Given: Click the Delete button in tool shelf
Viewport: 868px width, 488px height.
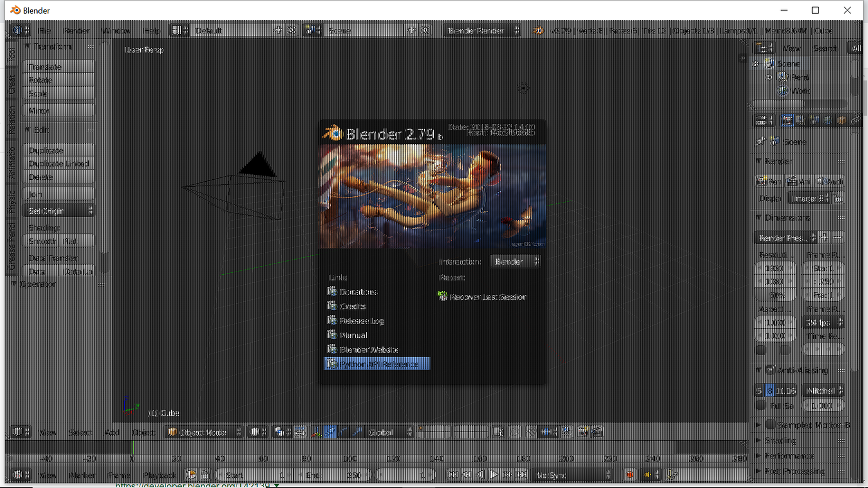Looking at the screenshot, I should pos(59,177).
